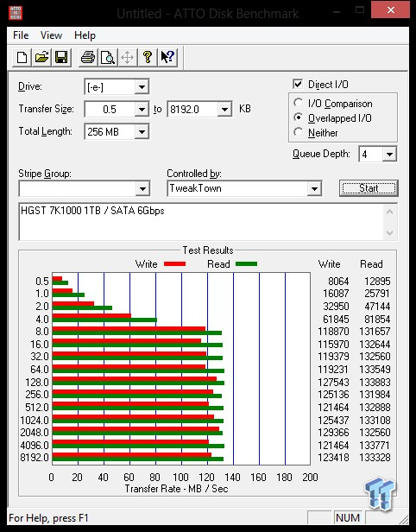Viewport: 416px width, 532px height.
Task: Open the Help menu
Action: click(x=85, y=35)
